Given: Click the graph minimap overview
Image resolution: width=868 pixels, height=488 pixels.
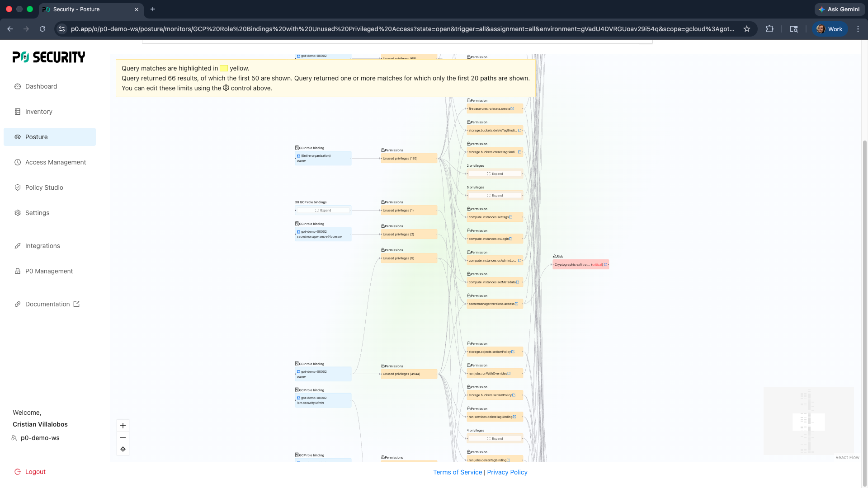Looking at the screenshot, I should point(808,421).
